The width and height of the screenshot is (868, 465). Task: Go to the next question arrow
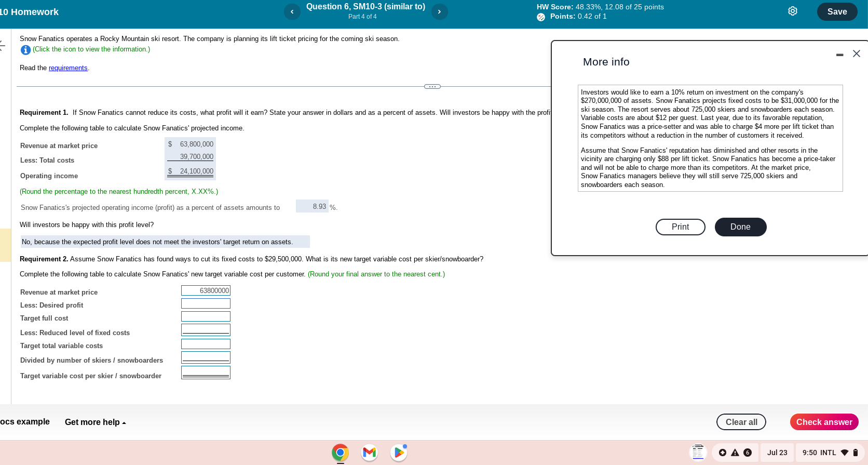point(439,11)
